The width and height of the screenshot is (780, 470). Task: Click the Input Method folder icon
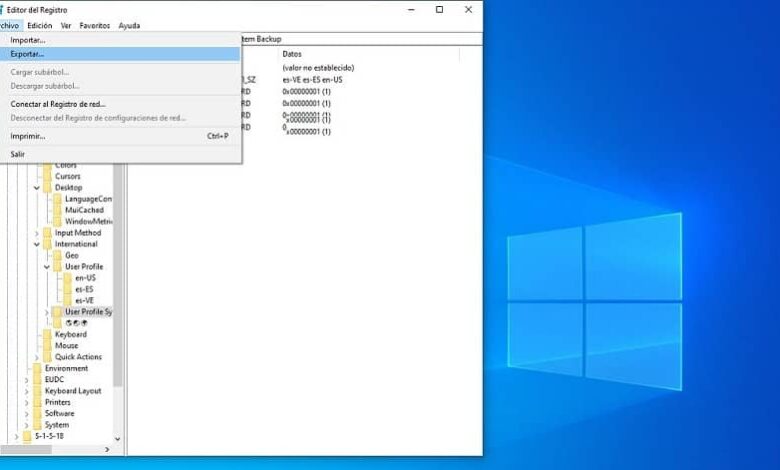coord(47,233)
